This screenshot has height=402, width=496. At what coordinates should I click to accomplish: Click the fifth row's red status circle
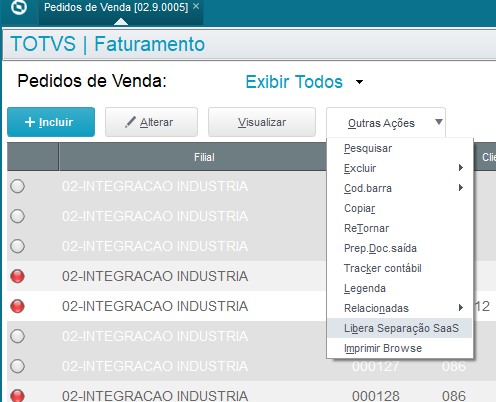(x=17, y=306)
